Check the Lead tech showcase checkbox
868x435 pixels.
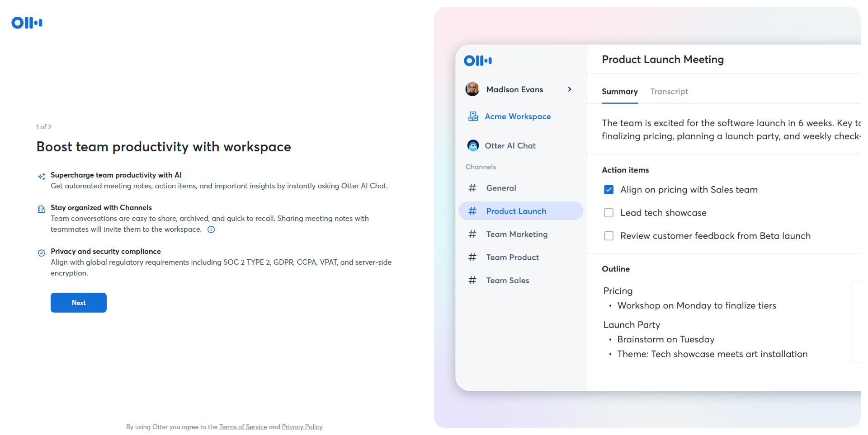point(609,213)
